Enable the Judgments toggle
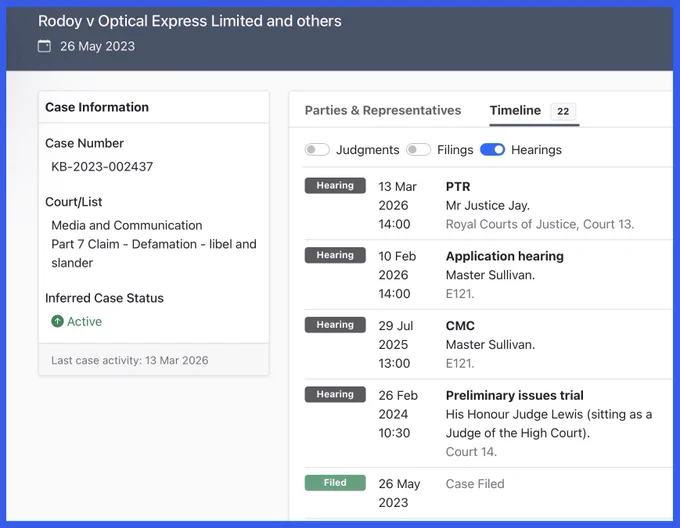The height and width of the screenshot is (528, 680). tap(317, 150)
